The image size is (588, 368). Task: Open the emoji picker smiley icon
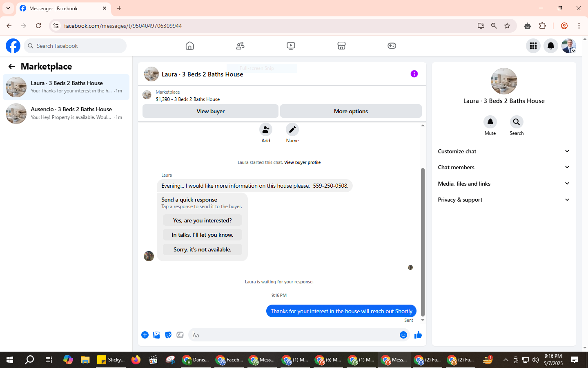pos(403,335)
